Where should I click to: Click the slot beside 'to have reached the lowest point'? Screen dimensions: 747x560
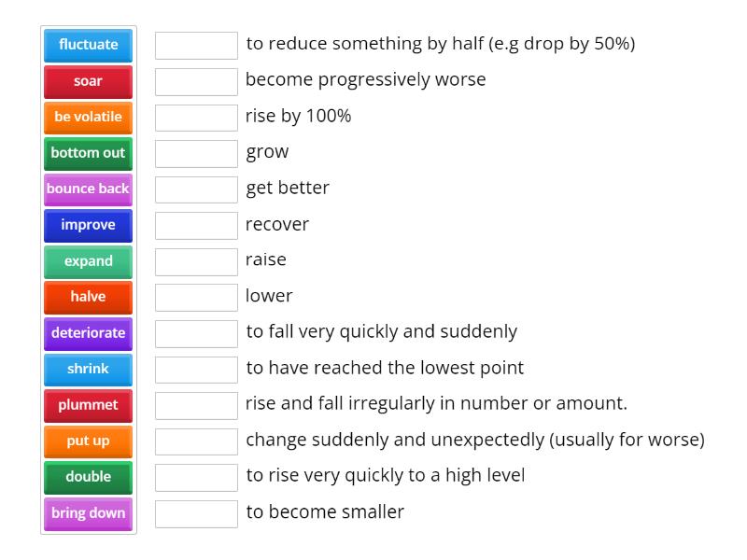[x=196, y=370]
